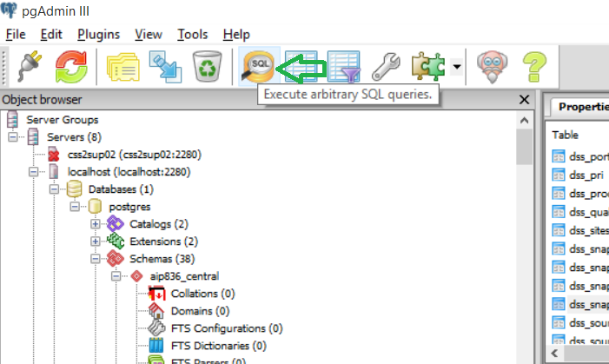Click the Refresh object toolbar icon
609x364 pixels.
tap(70, 66)
